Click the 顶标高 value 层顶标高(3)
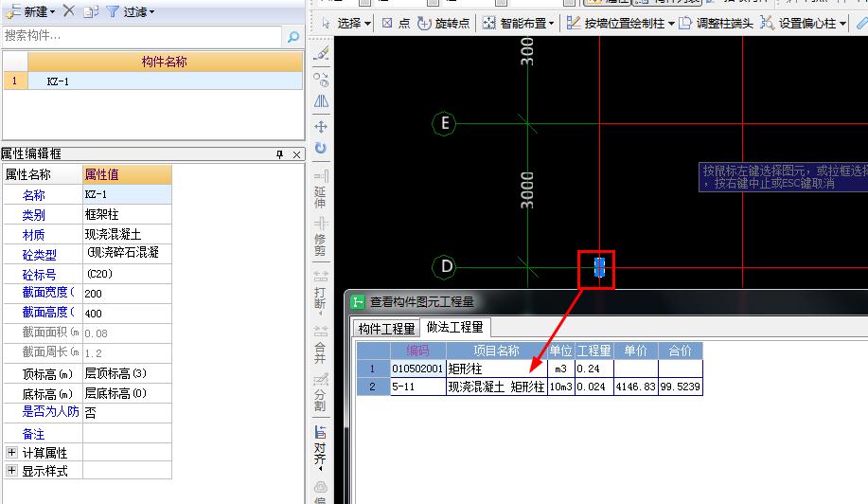This screenshot has height=504, width=868. (127, 373)
